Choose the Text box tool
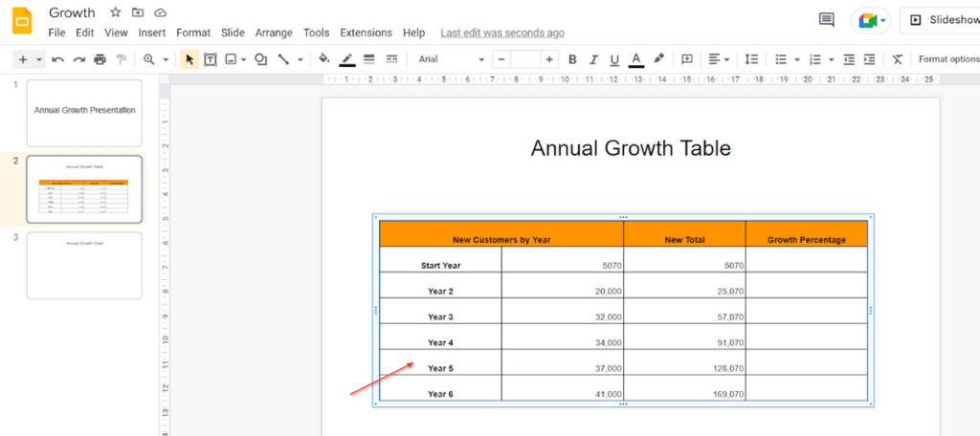 tap(211, 59)
